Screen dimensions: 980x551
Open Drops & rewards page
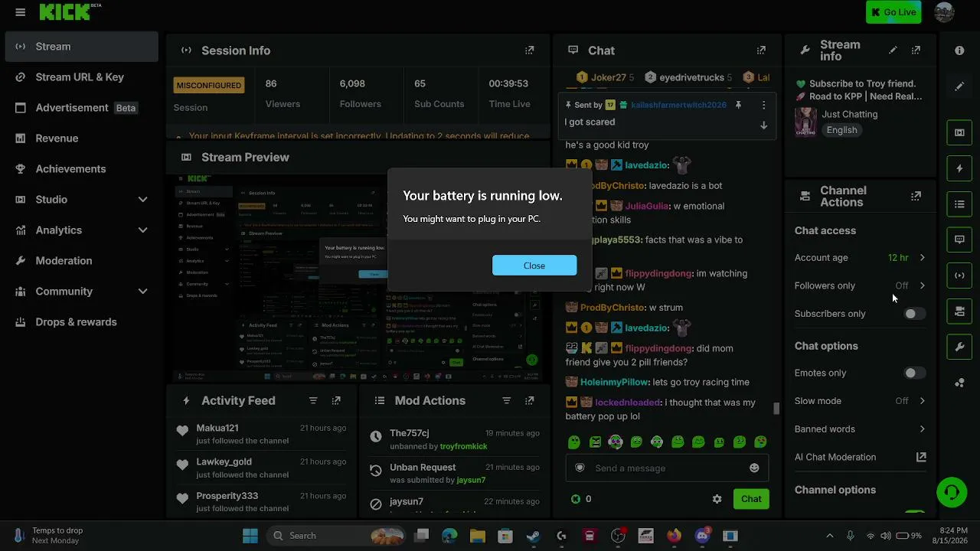81,322
